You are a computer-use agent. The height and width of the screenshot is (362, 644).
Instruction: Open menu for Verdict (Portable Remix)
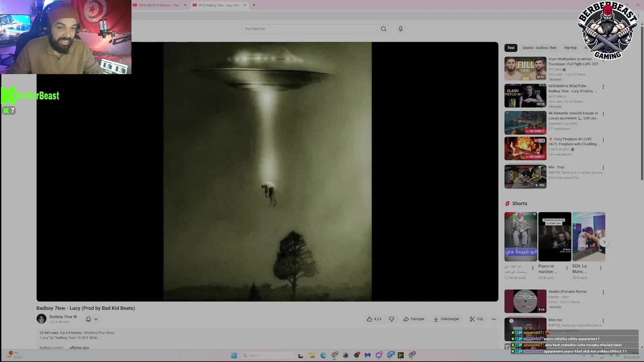(603, 292)
